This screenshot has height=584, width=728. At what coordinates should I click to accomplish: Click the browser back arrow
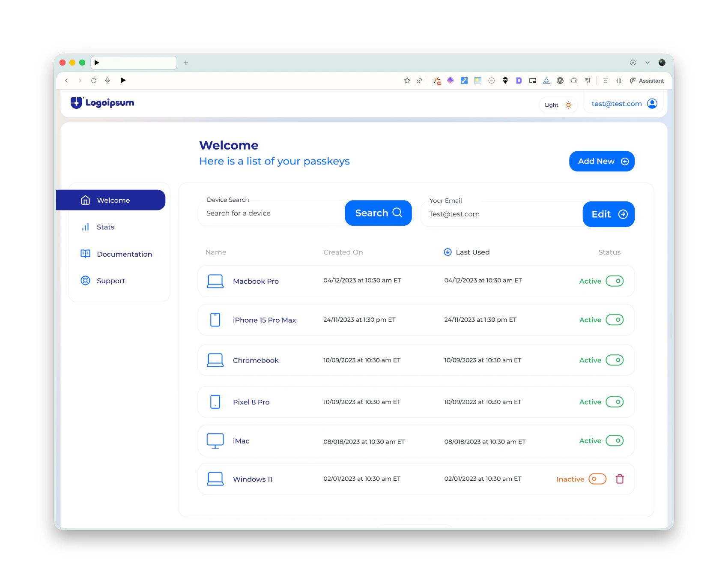[66, 81]
